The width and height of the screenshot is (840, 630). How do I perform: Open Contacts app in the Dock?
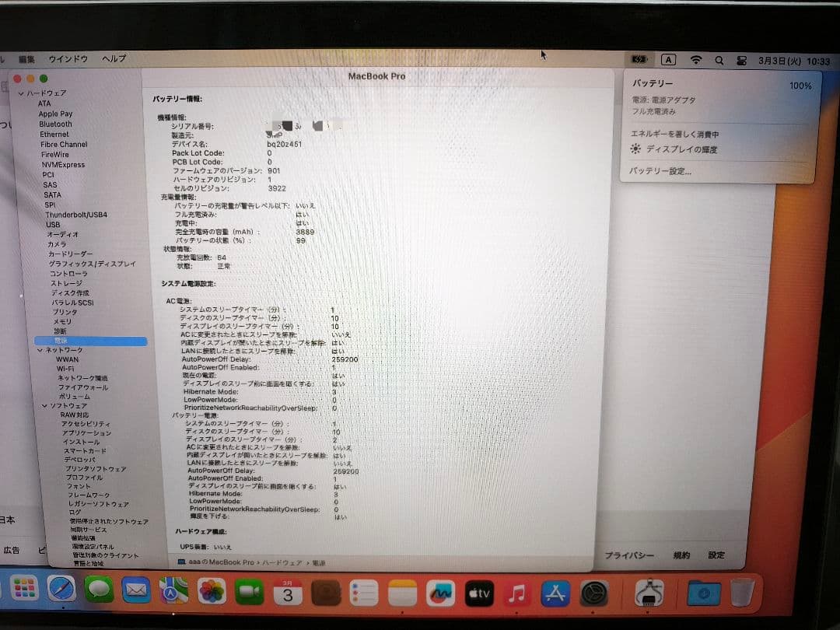(x=326, y=593)
